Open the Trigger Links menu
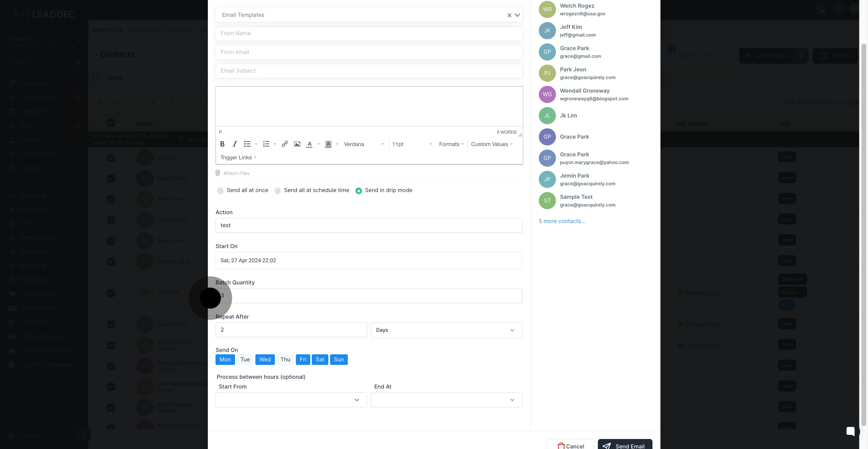The height and width of the screenshot is (449, 868). pyautogui.click(x=238, y=158)
